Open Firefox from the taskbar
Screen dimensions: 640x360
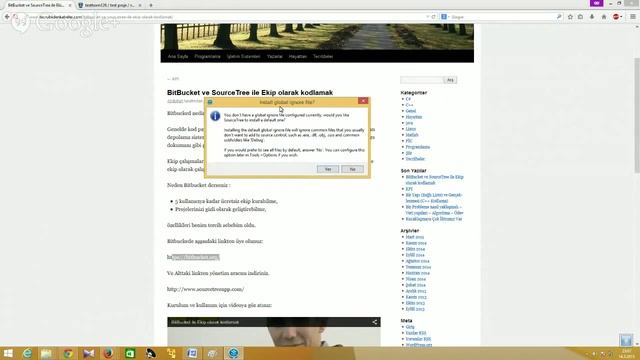[x=108, y=353]
